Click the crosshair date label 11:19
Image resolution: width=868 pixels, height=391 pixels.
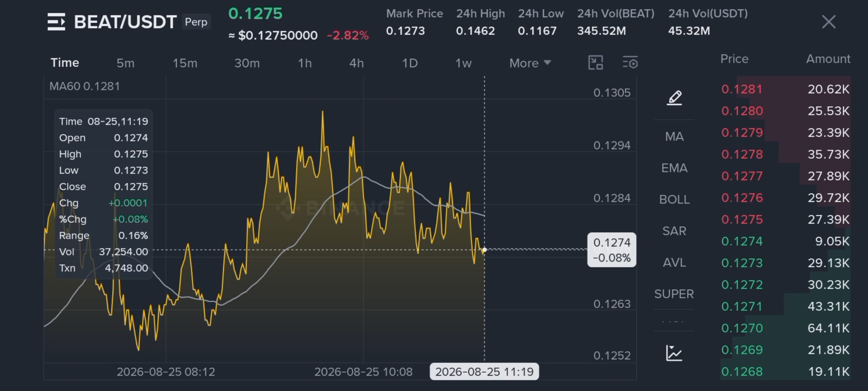[484, 372]
